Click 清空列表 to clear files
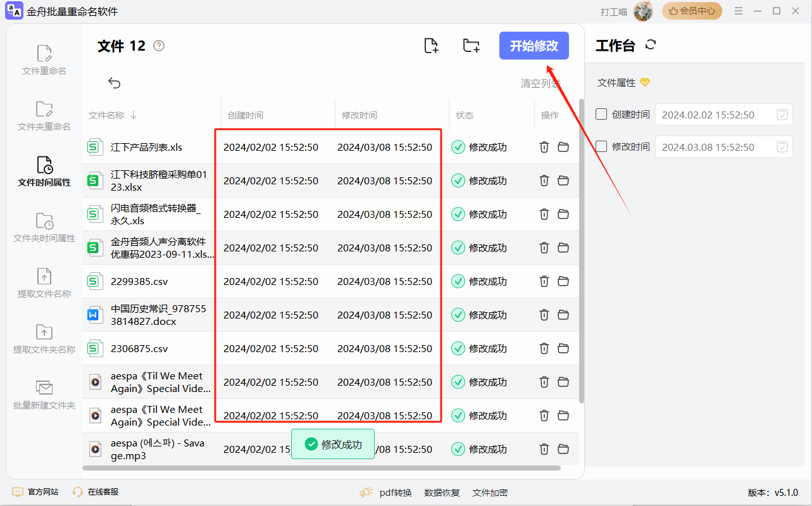The image size is (812, 506). click(x=540, y=84)
